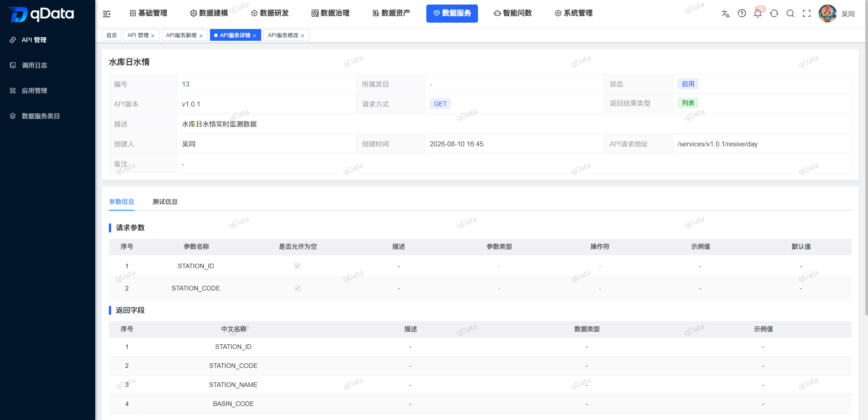Click API 管理 sidebar icon

coord(13,40)
